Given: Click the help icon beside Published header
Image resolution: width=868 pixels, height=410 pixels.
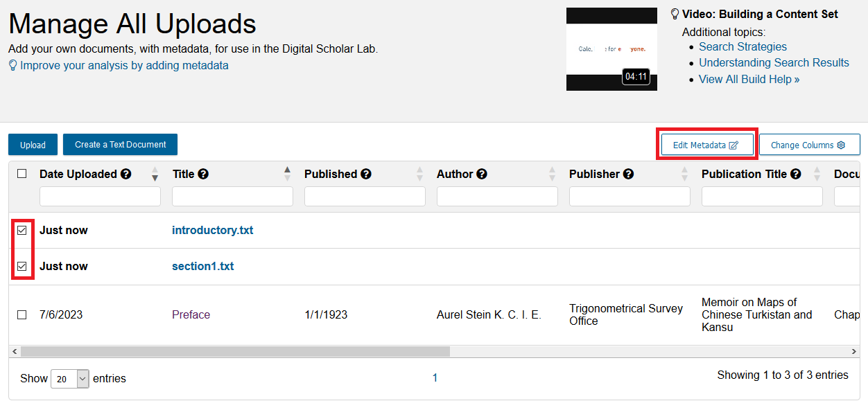Looking at the screenshot, I should [x=366, y=174].
